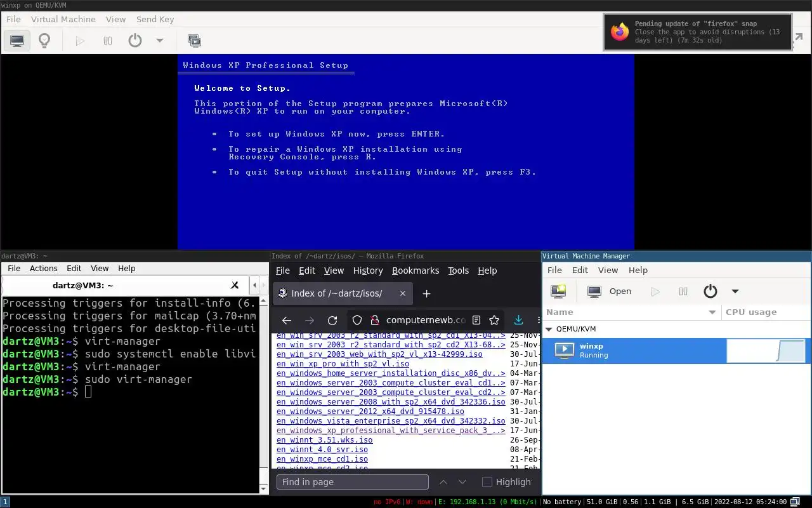Go back in Firefox

287,321
